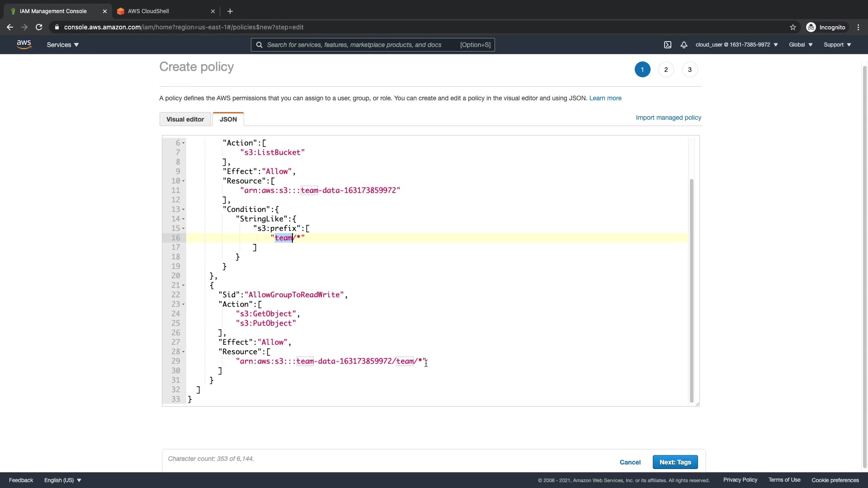
Task: Open cloud_user account dropdown
Action: (x=736, y=45)
